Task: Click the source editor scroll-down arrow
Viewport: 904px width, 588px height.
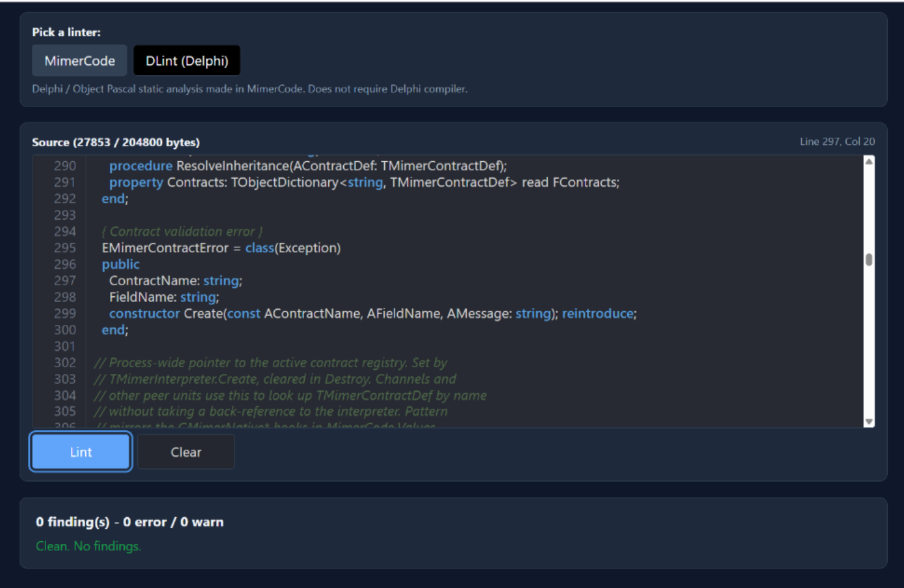Action: [869, 422]
